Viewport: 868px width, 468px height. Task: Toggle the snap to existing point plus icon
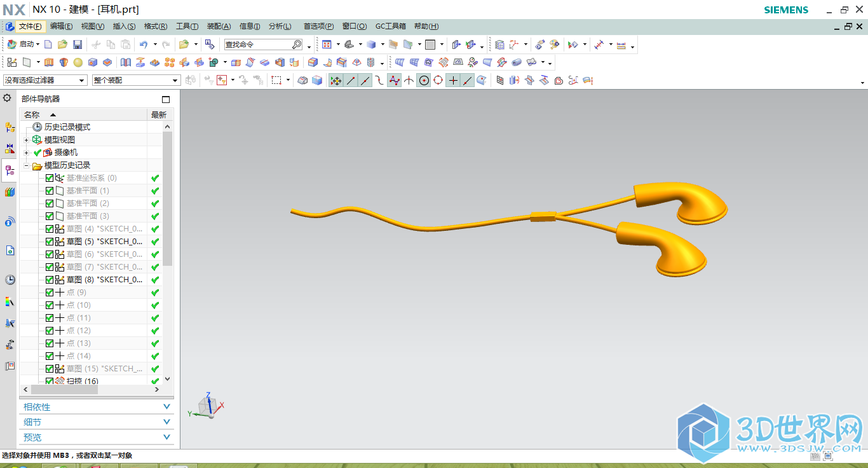453,80
